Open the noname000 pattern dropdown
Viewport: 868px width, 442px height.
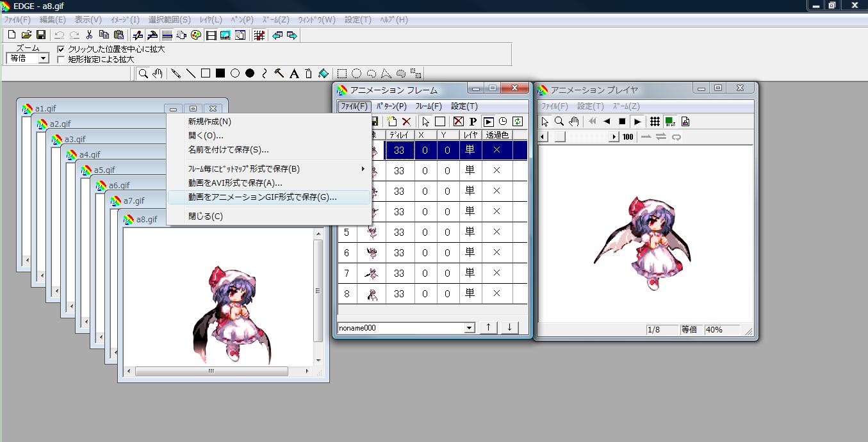point(470,328)
